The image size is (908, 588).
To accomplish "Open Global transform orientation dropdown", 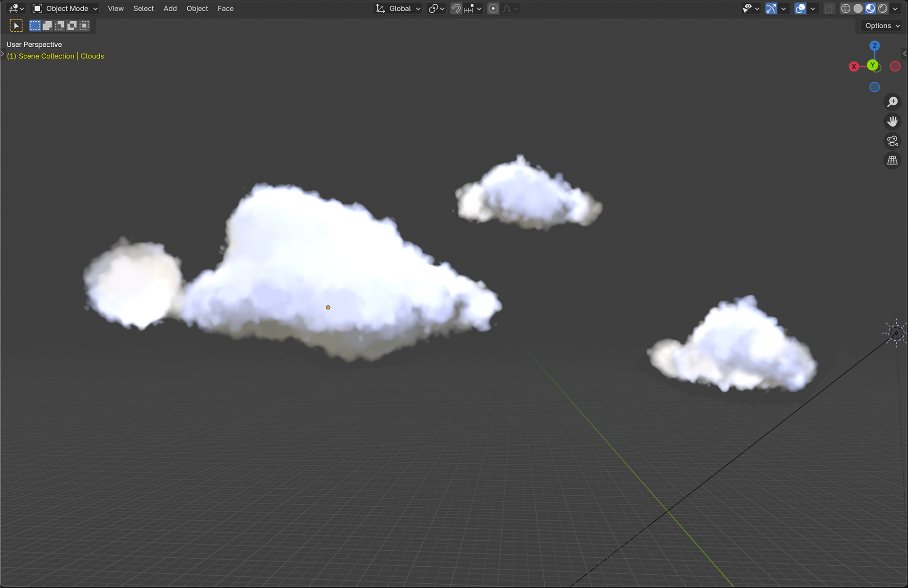I will click(398, 9).
